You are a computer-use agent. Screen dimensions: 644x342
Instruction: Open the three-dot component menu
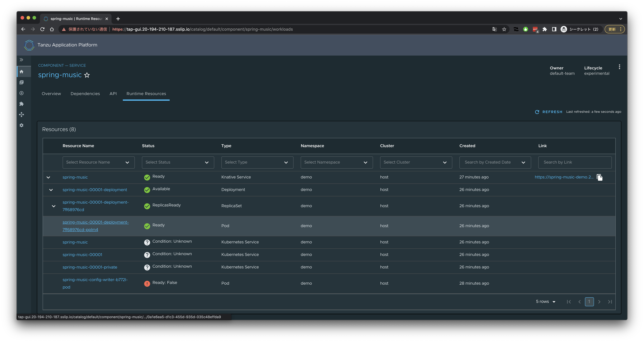pos(619,67)
